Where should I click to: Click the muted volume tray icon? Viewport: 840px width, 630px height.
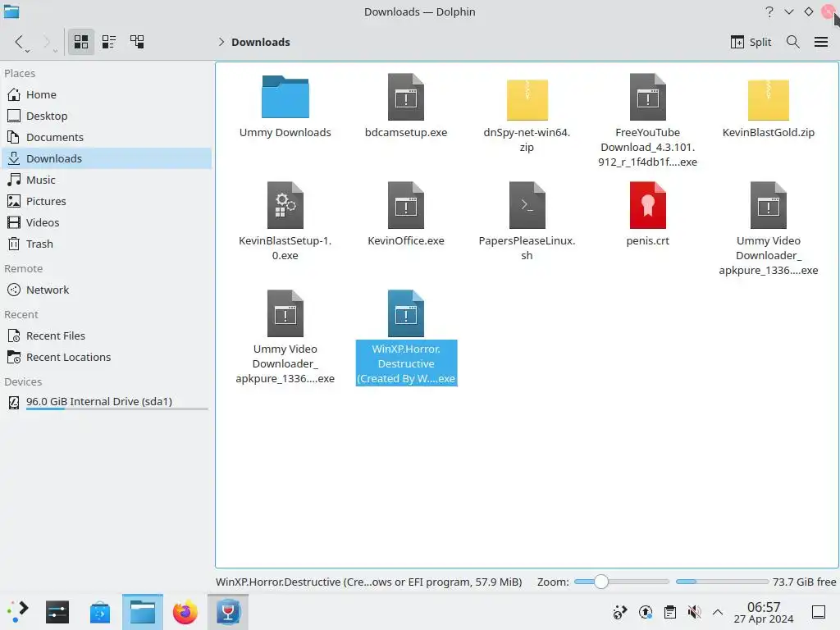(694, 612)
